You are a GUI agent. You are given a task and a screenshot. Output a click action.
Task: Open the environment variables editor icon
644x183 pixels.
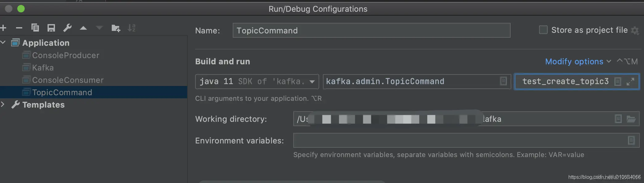[631, 141]
